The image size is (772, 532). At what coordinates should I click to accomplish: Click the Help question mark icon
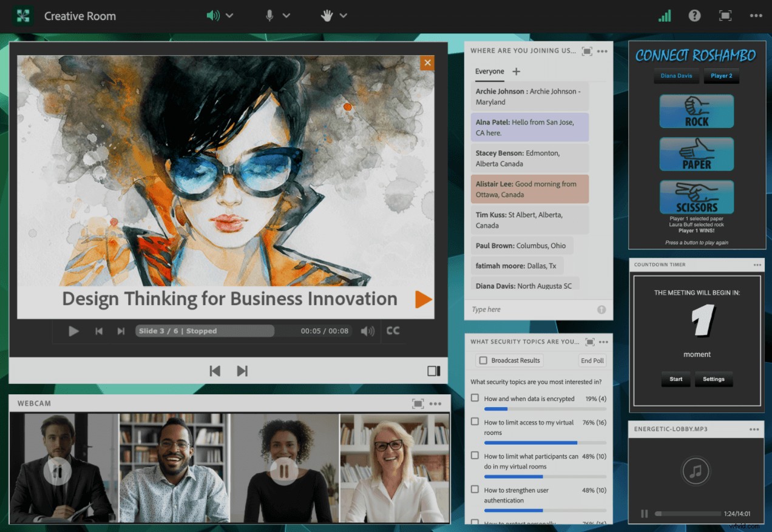coord(694,15)
